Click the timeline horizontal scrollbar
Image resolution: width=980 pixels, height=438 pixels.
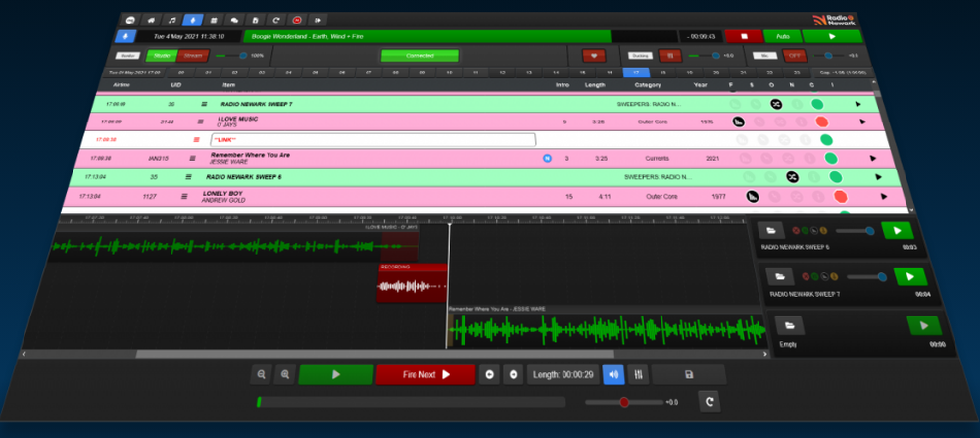pyautogui.click(x=375, y=354)
